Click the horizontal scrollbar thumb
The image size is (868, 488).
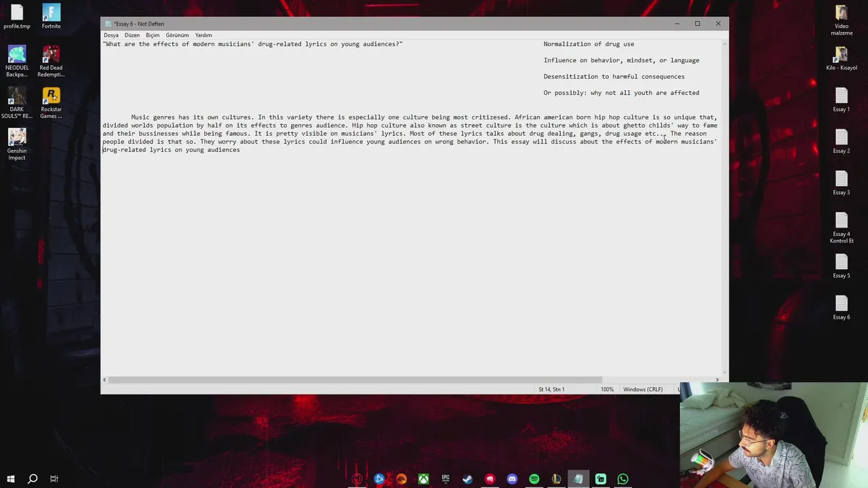[x=355, y=380]
